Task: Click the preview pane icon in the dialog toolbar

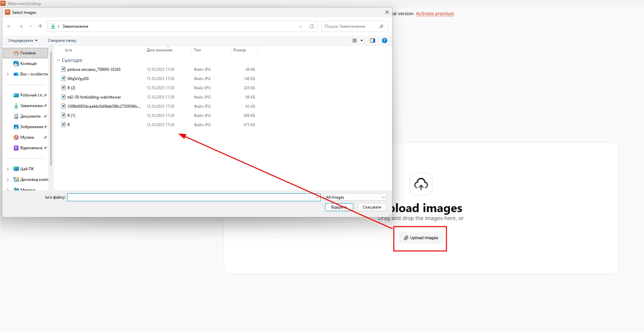Action: [372, 41]
